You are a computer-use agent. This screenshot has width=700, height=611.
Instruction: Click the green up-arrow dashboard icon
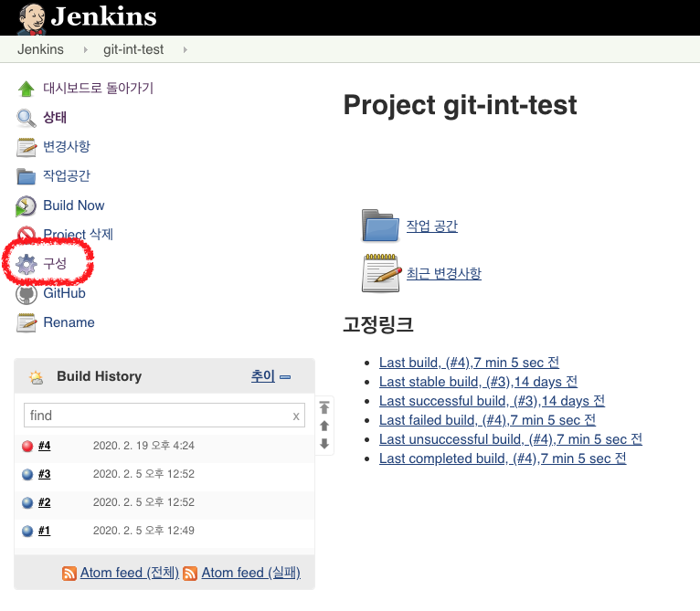click(26, 89)
